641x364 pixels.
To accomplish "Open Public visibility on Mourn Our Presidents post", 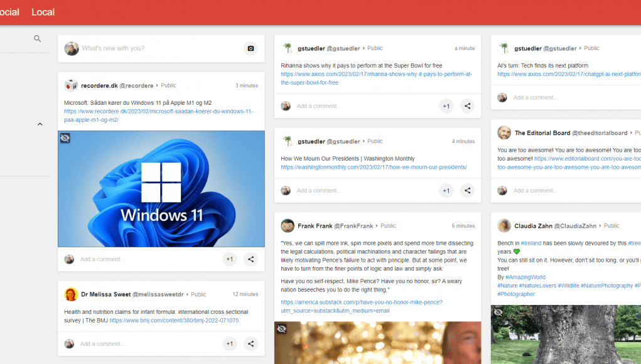I will [x=375, y=141].
